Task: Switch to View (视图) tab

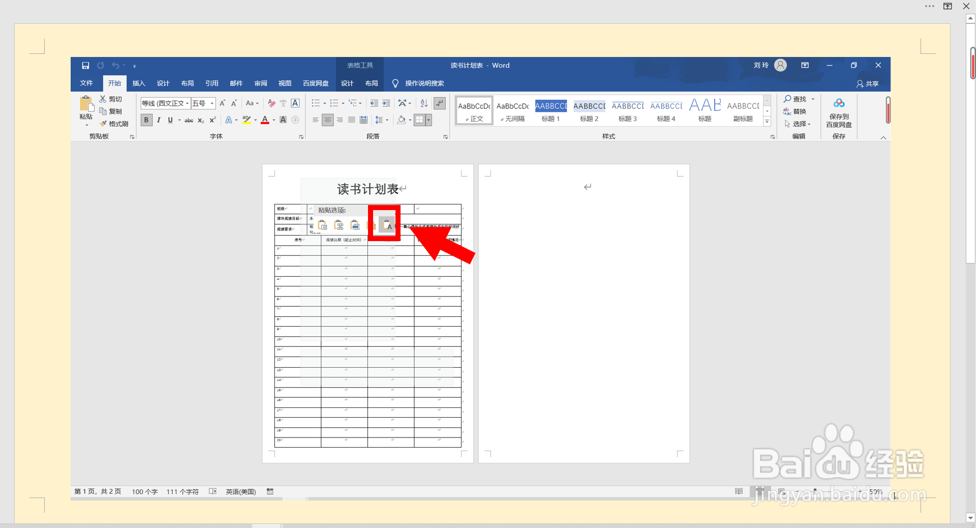Action: coord(285,83)
